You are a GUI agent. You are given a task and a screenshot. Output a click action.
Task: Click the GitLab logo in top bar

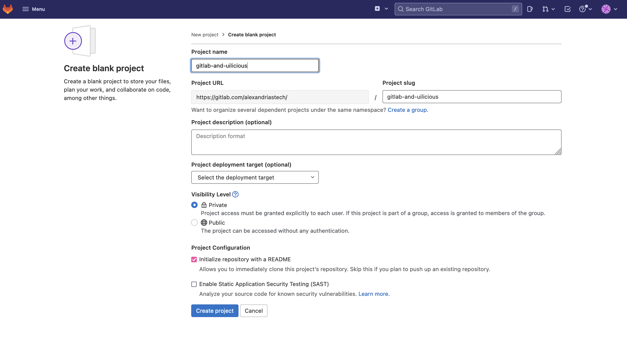(x=8, y=9)
